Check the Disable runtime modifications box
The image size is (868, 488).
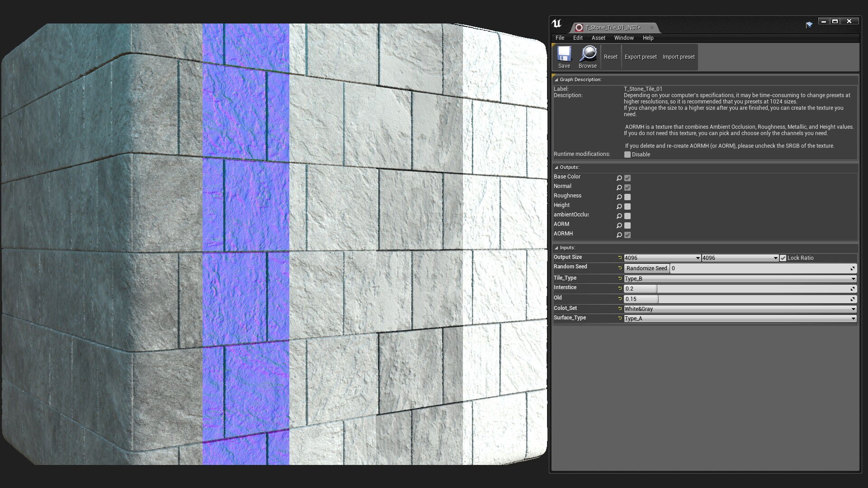(627, 155)
